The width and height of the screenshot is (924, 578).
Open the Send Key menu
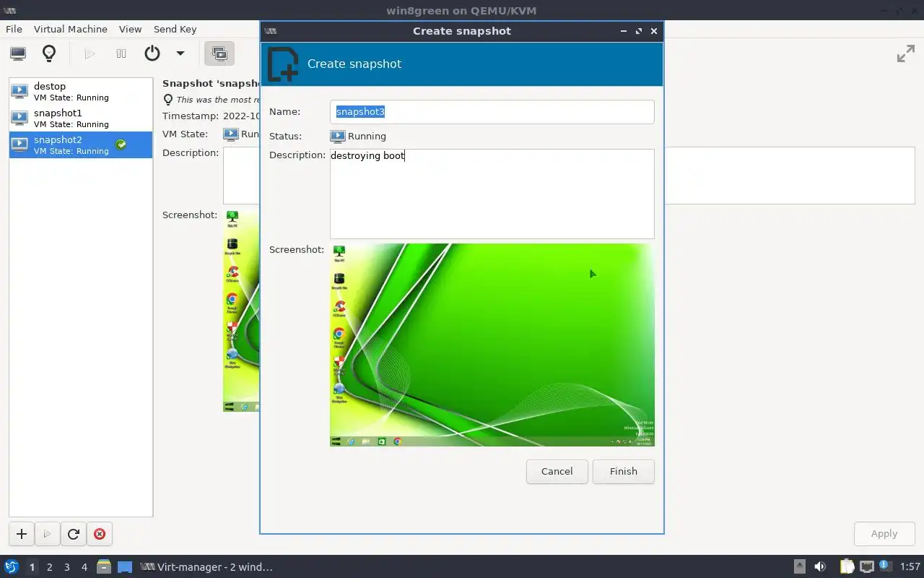tap(175, 30)
